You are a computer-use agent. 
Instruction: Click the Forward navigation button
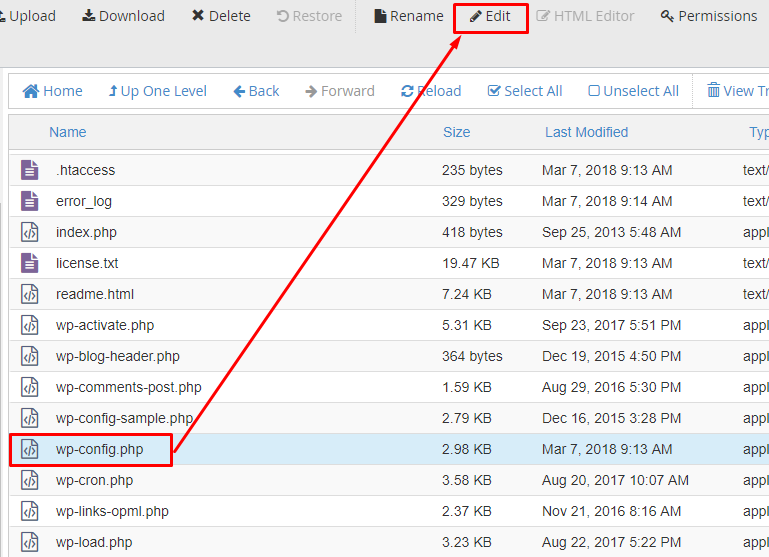[x=339, y=91]
